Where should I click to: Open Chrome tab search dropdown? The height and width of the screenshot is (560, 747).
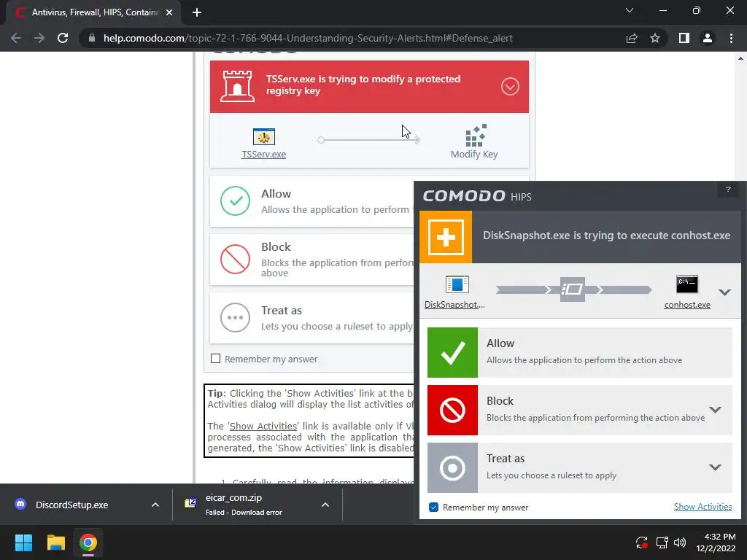click(x=630, y=10)
